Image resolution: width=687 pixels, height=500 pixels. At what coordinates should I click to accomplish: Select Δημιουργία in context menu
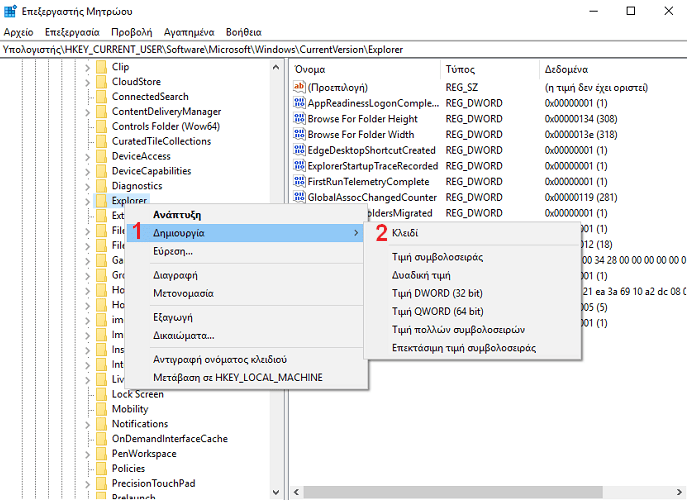pos(246,233)
